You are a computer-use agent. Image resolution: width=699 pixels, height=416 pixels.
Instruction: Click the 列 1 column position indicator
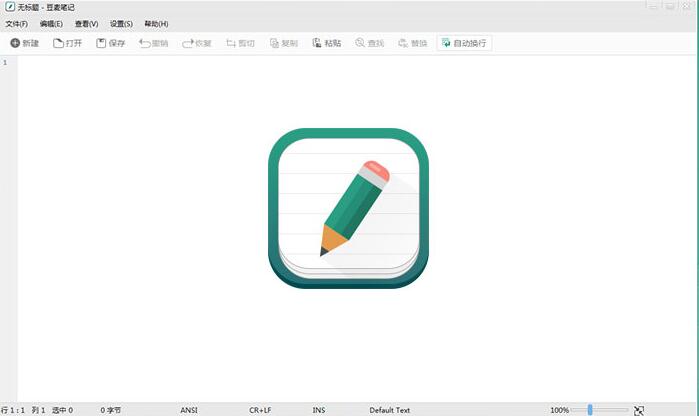[38, 410]
